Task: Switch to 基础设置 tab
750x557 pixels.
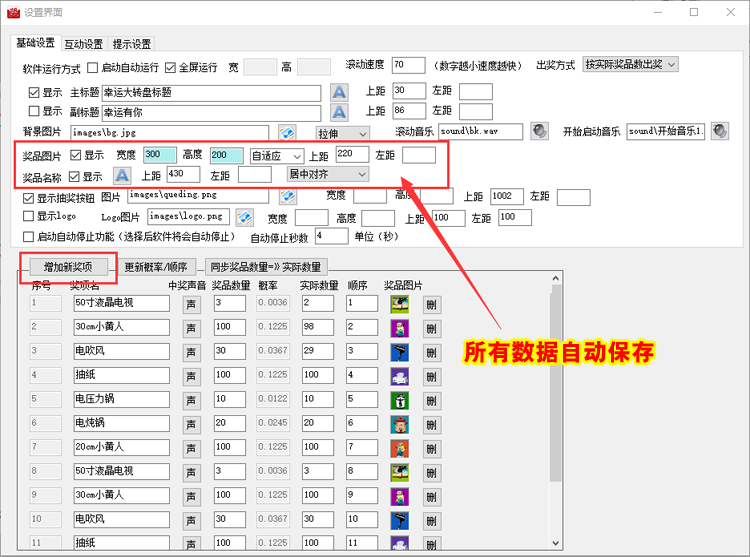Action: point(35,43)
